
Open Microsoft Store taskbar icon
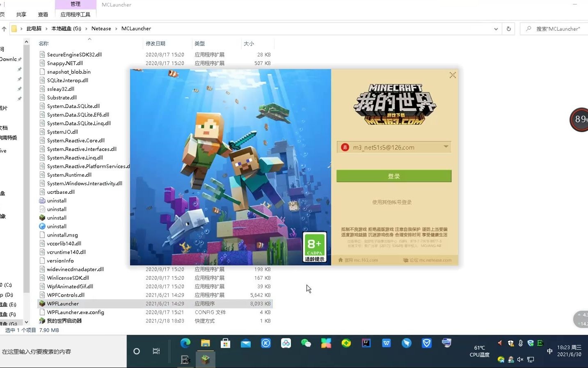pyautogui.click(x=225, y=343)
